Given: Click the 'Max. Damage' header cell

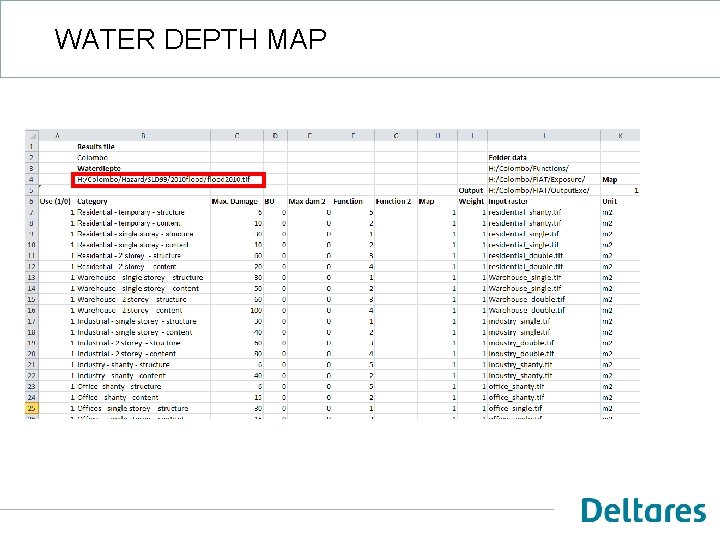Looking at the screenshot, I should pyautogui.click(x=235, y=201).
